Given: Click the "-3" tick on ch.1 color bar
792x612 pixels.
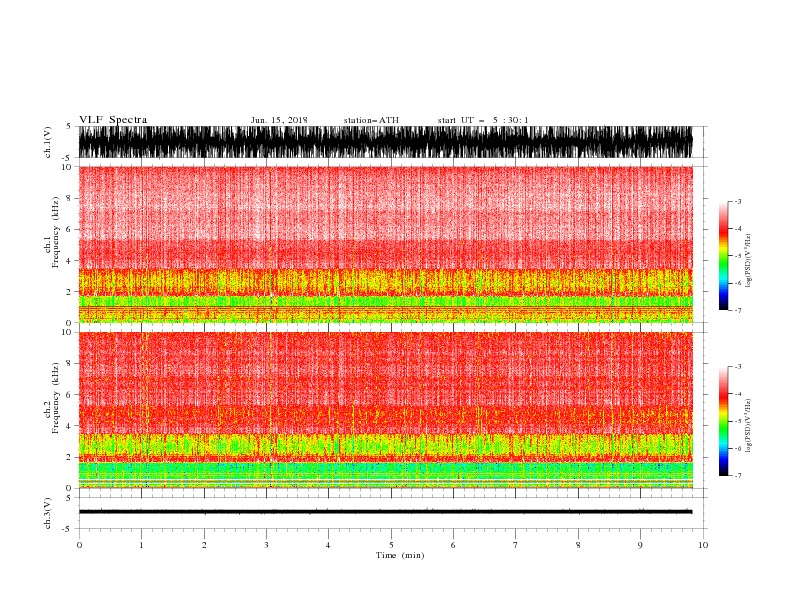Looking at the screenshot, I should tap(738, 201).
